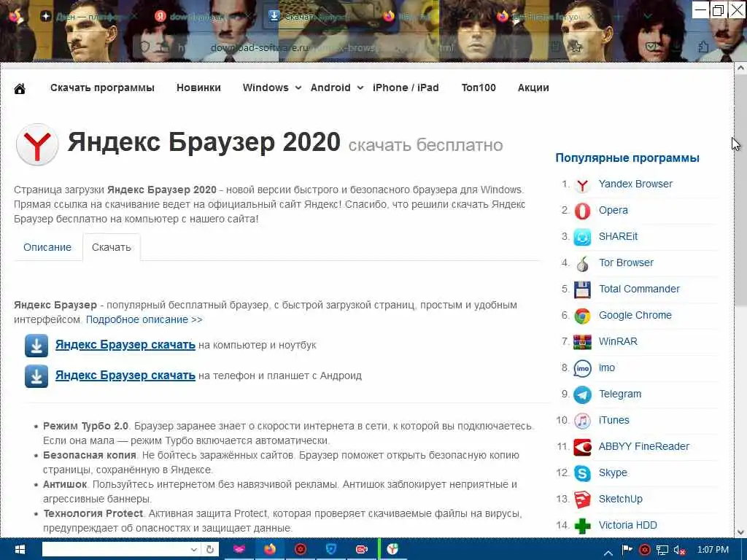Open the Google Chrome text link
This screenshot has height=560, width=747.
point(635,315)
